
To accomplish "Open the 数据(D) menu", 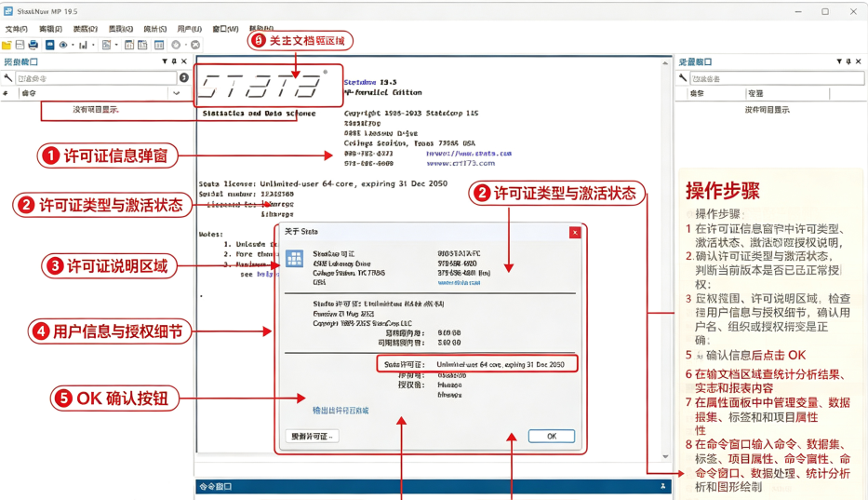I will point(86,29).
